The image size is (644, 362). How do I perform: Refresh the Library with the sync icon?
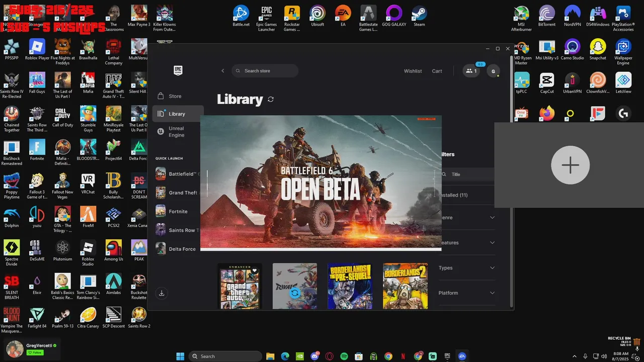[x=271, y=100]
